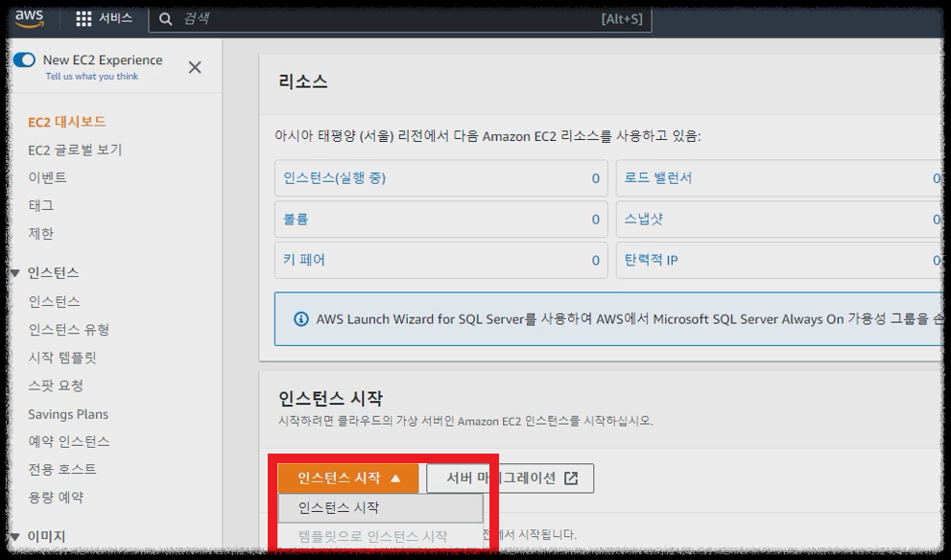Viewport: 951px width, 560px height.
Task: Click the external link icon on 서버 마이그레이션
Action: pyautogui.click(x=571, y=478)
